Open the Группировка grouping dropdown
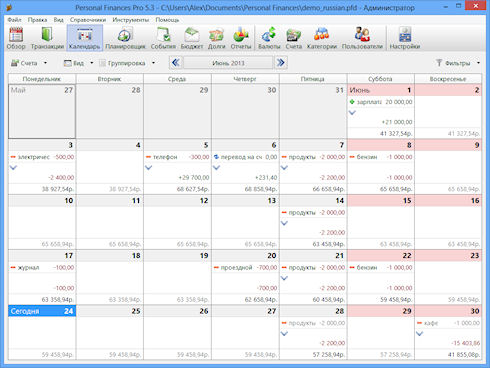Image resolution: width=490 pixels, height=368 pixels. pyautogui.click(x=127, y=63)
